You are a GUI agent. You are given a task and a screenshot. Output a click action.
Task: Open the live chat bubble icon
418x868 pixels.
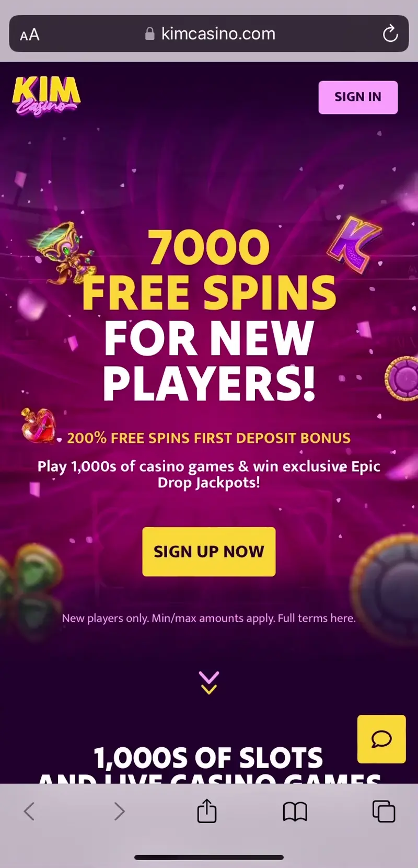tap(381, 739)
